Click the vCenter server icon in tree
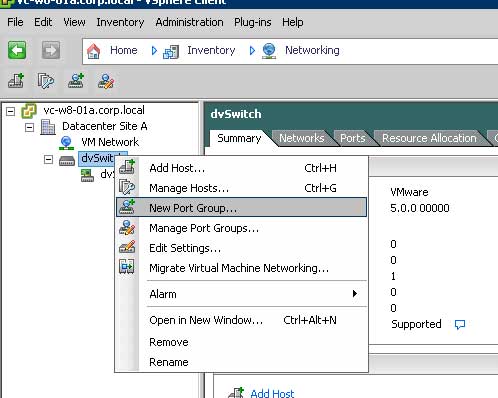 [29, 111]
